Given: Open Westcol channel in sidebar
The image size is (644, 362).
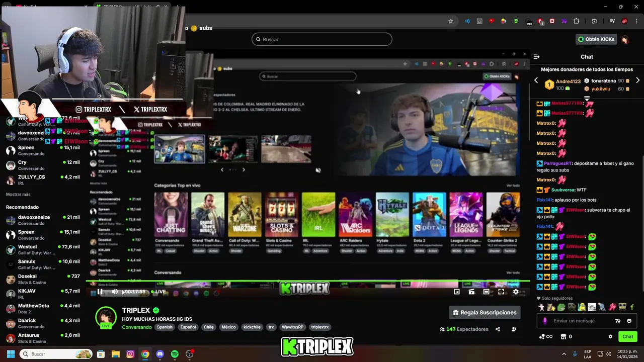Looking at the screenshot, I should pyautogui.click(x=43, y=250).
